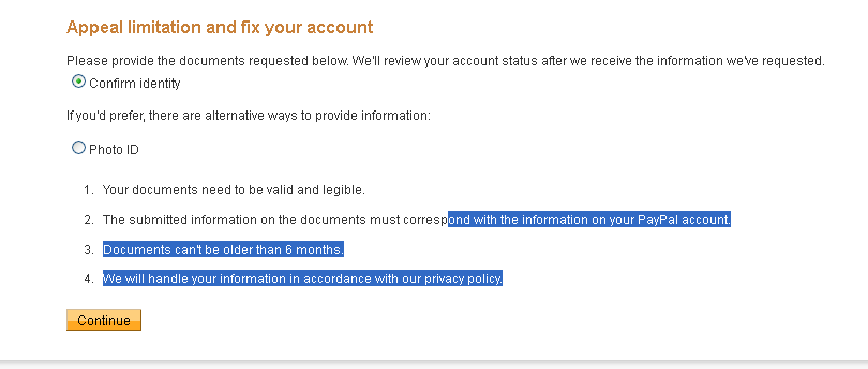Click the "Please provide the documents requested" paragraph
Screen dimensions: 868x369
pos(445,61)
